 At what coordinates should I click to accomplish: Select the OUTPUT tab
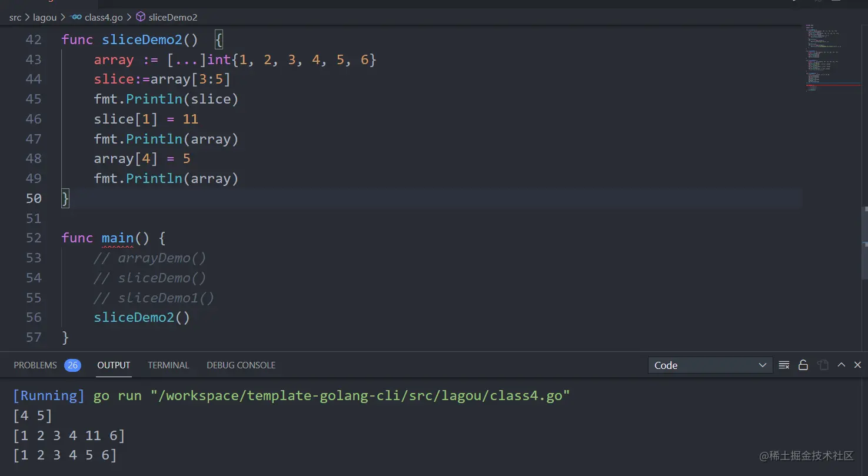point(114,365)
